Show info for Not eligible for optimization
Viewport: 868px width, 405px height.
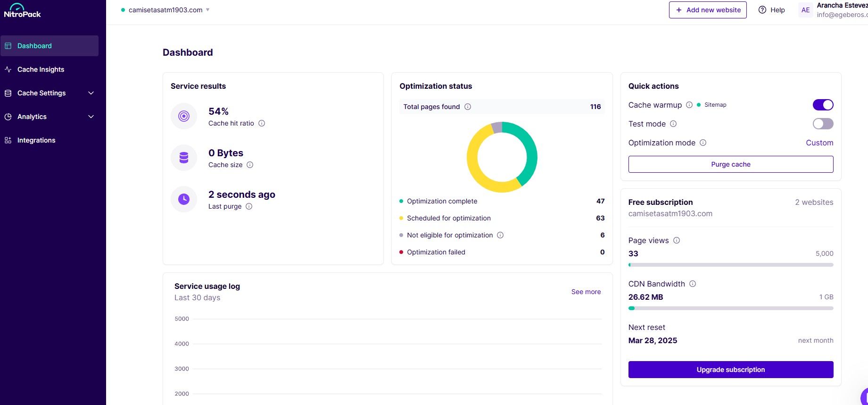pos(500,235)
